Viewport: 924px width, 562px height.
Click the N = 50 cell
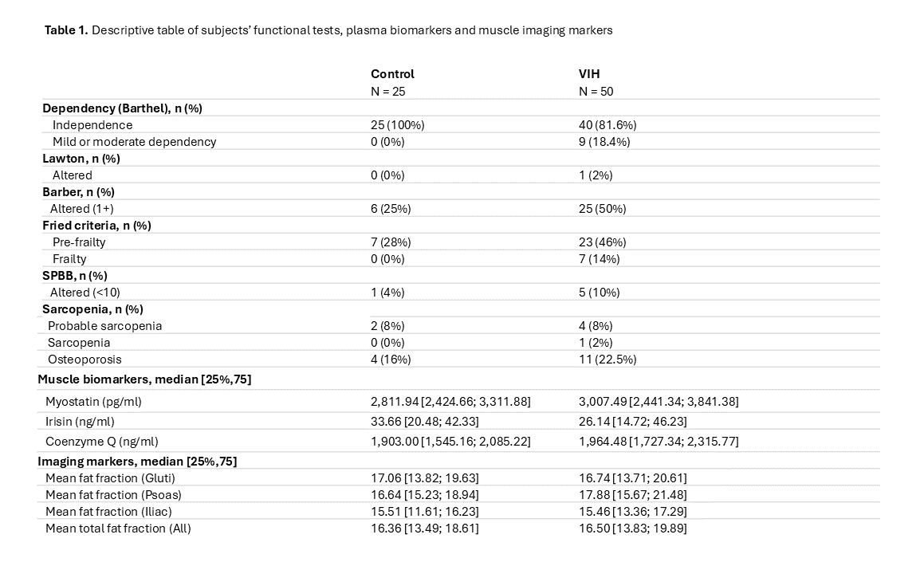596,92
